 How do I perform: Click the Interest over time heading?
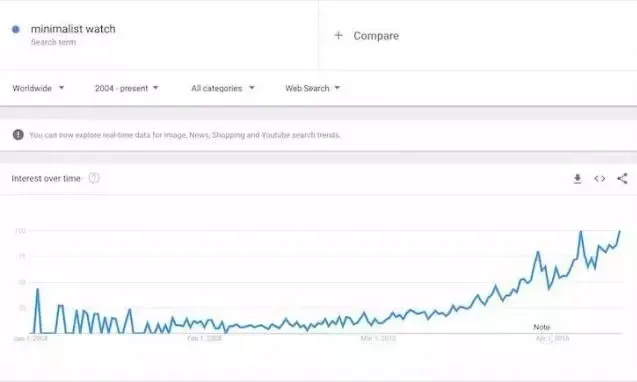pyautogui.click(x=46, y=178)
